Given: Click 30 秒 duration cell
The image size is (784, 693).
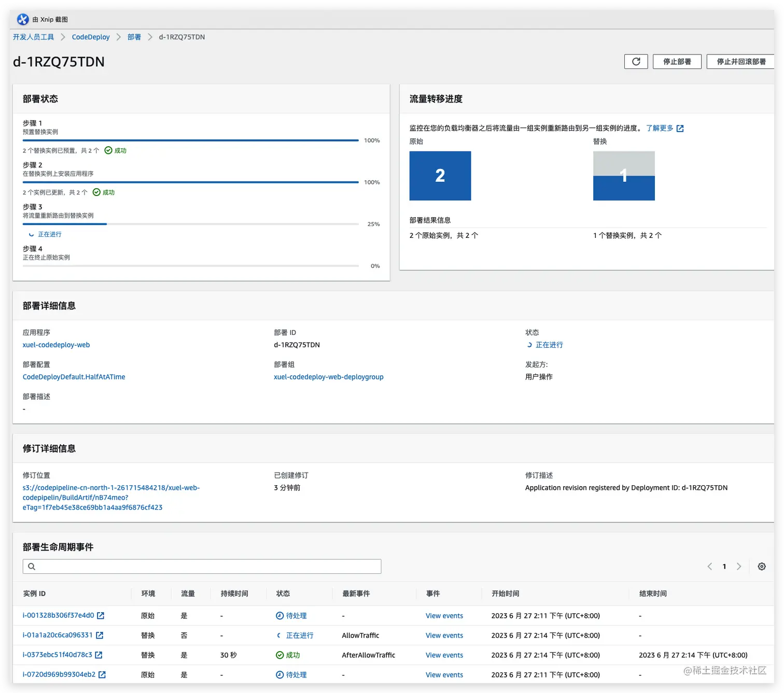Looking at the screenshot, I should click(x=229, y=656).
